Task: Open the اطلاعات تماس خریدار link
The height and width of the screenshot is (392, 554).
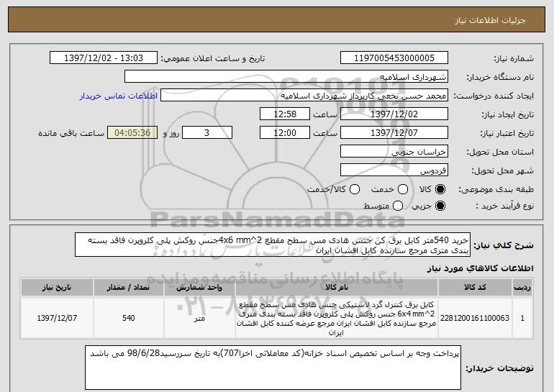Action: [x=119, y=96]
